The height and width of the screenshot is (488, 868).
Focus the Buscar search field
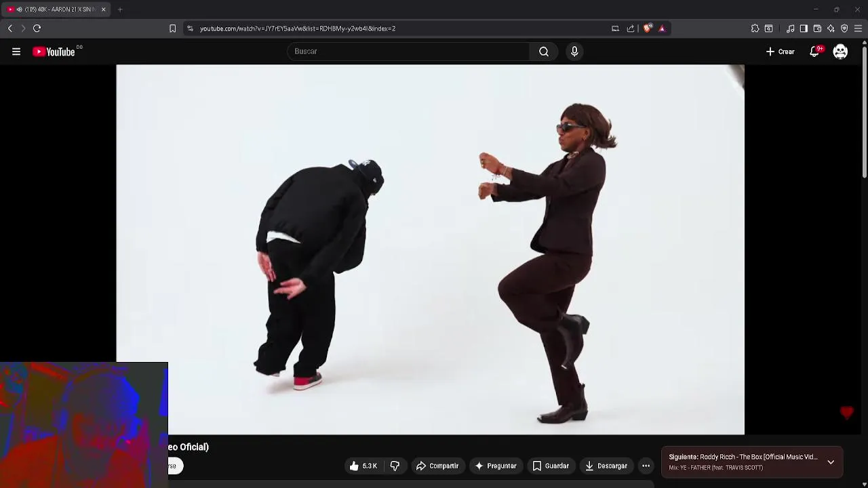[408, 52]
